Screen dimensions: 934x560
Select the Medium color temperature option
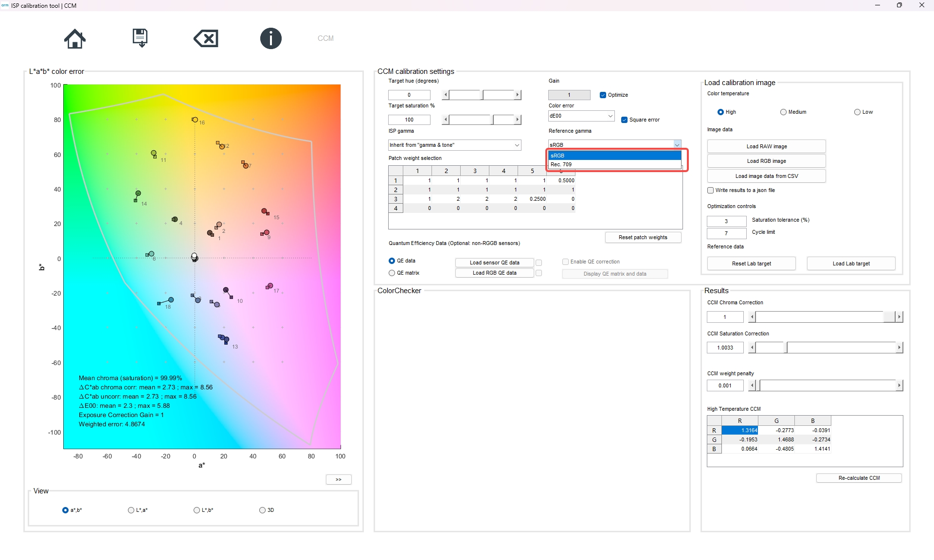coord(783,112)
